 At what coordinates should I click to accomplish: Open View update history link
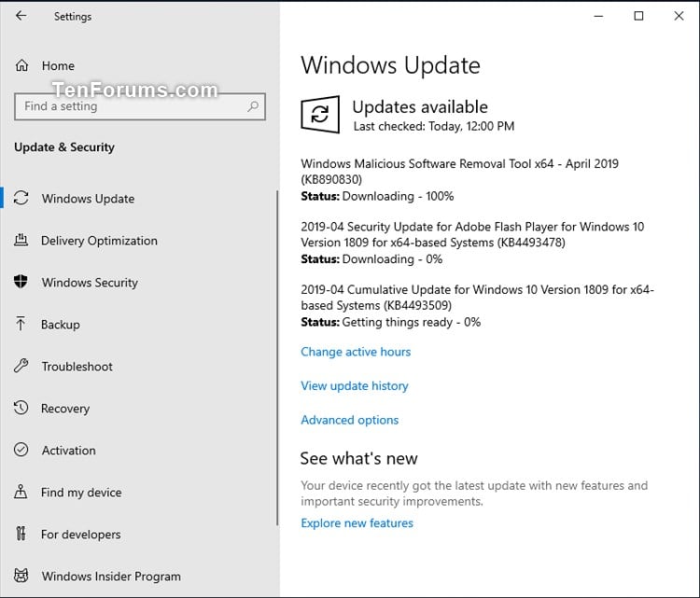point(355,385)
